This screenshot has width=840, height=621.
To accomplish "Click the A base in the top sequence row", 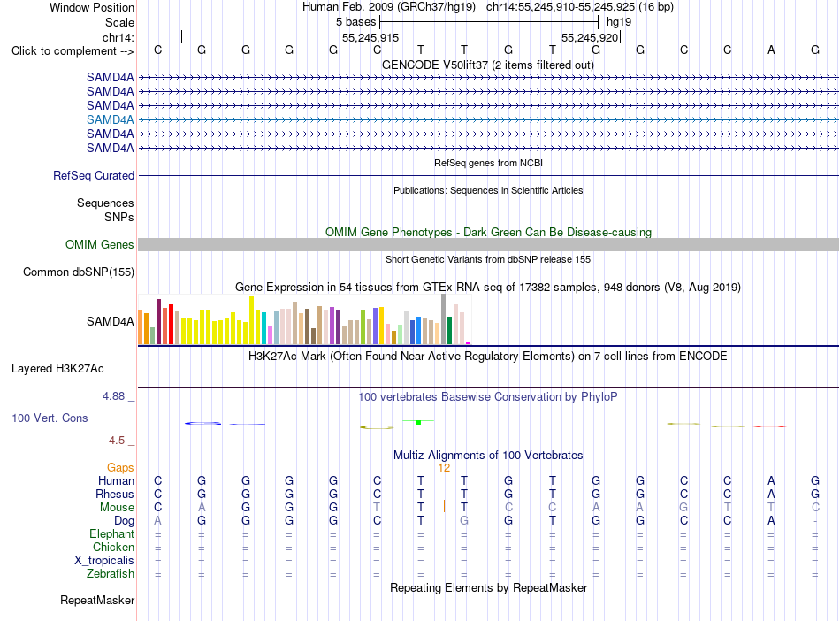I will point(771,50).
